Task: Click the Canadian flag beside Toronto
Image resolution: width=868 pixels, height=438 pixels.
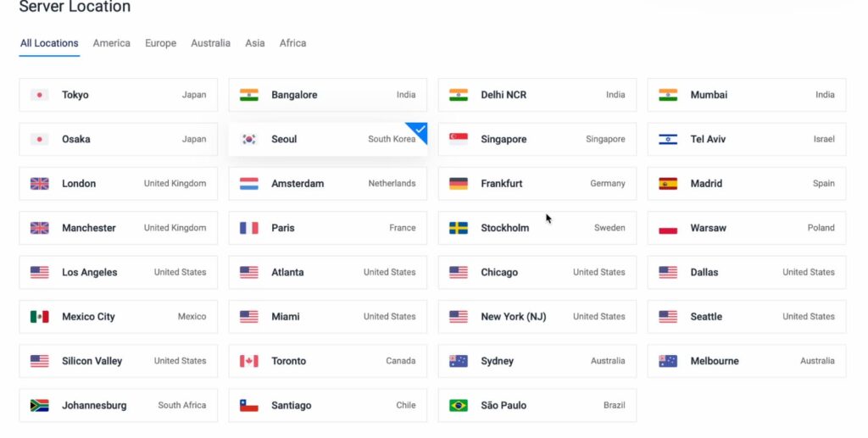Action: [x=248, y=361]
